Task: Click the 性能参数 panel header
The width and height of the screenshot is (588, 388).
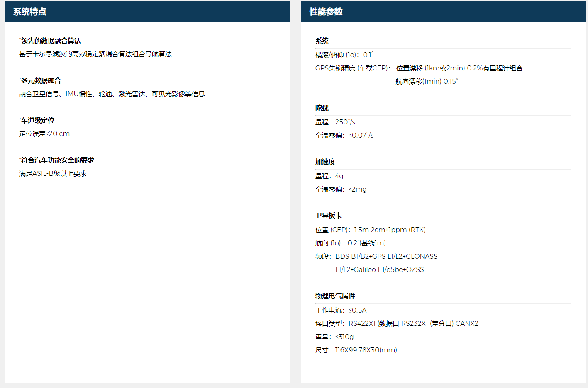Action: coord(444,12)
